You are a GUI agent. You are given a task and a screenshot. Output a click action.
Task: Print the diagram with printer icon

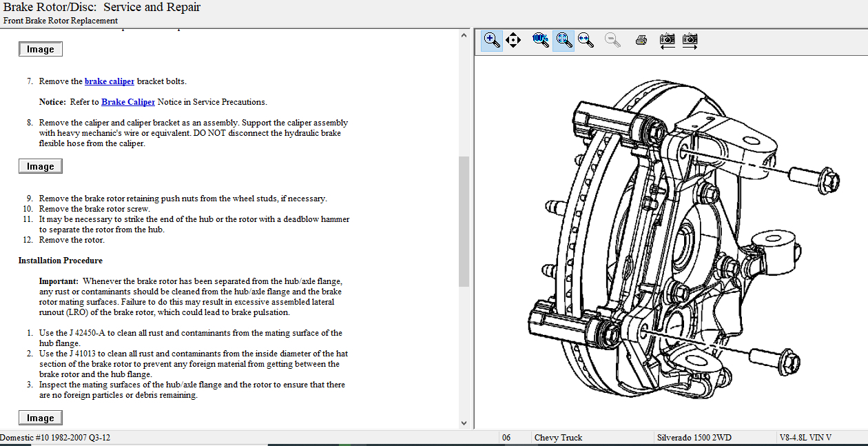click(x=641, y=41)
